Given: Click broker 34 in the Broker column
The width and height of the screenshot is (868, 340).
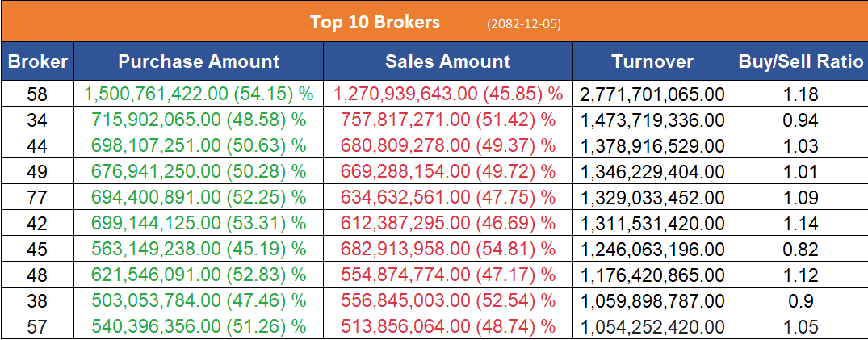Looking at the screenshot, I should (x=37, y=120).
